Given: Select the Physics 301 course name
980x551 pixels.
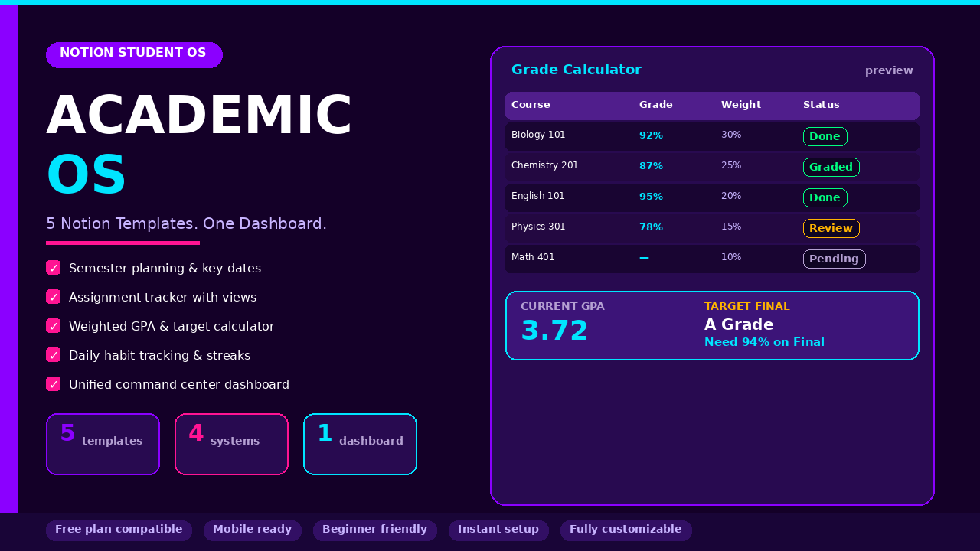Looking at the screenshot, I should click(538, 227).
